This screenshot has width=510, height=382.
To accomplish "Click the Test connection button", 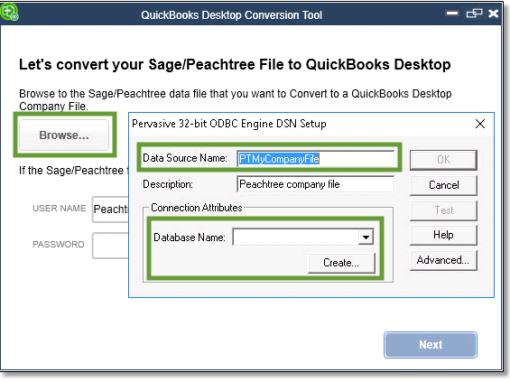I will pyautogui.click(x=443, y=210).
